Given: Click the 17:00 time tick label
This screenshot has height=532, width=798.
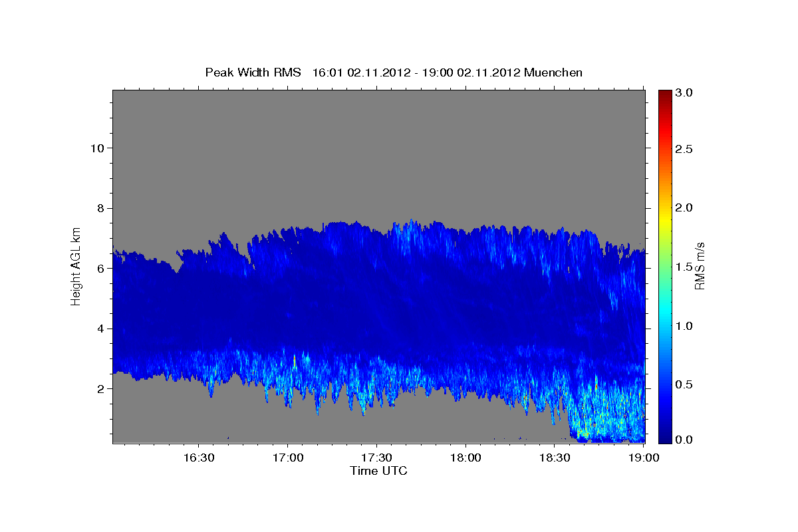Looking at the screenshot, I should [288, 458].
